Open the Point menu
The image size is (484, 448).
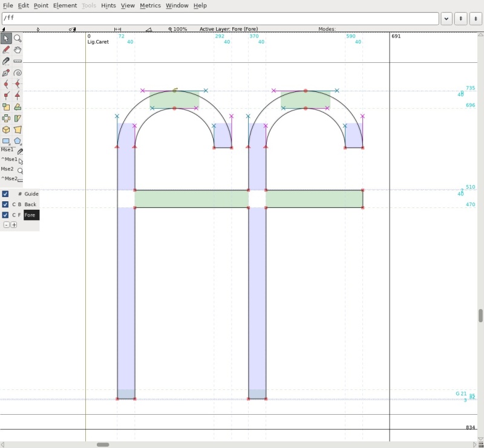[41, 5]
